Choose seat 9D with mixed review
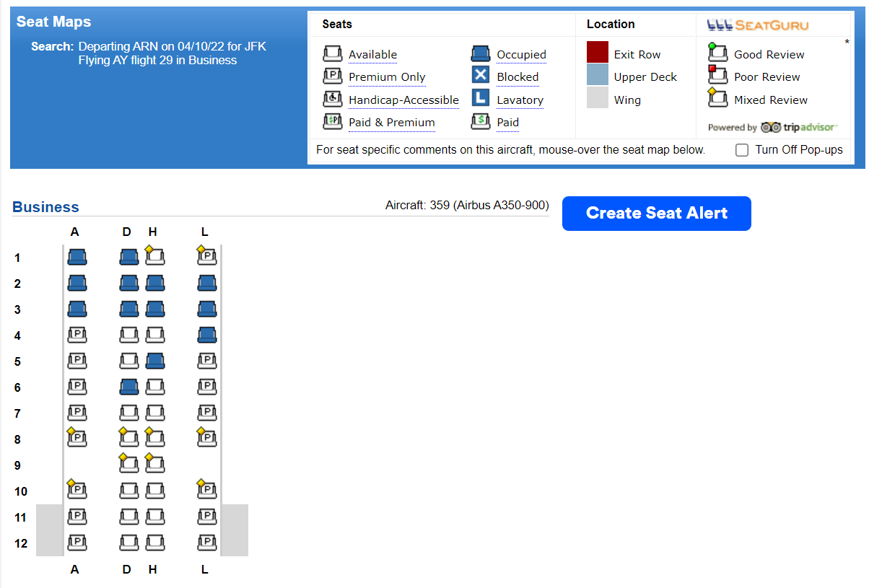This screenshot has height=588, width=869. pos(129,464)
